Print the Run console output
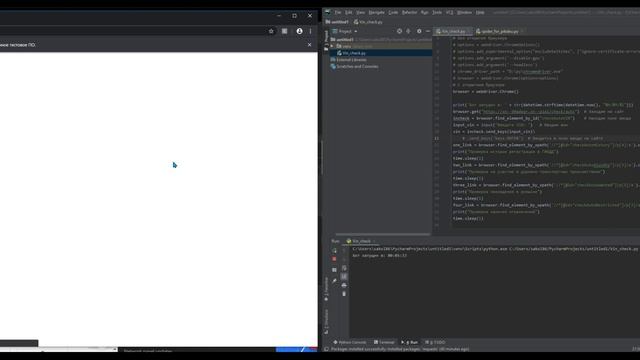 344,285
